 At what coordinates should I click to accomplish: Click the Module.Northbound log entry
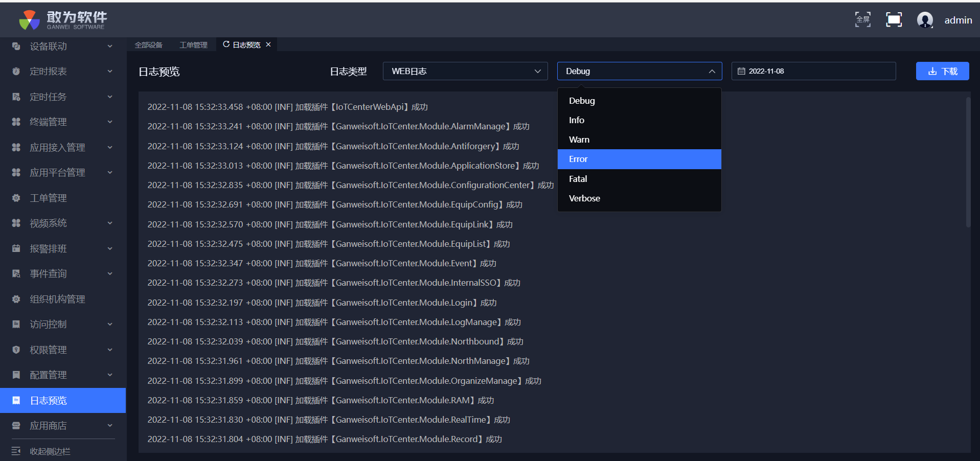tap(335, 341)
